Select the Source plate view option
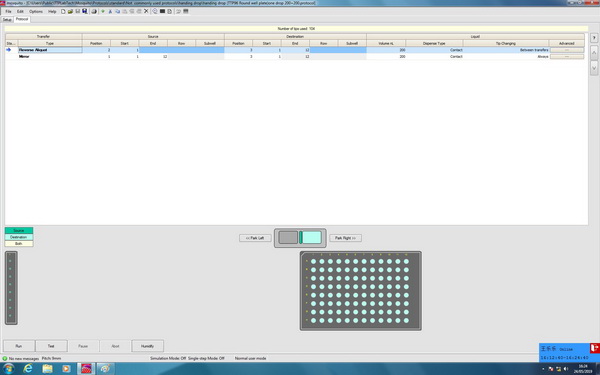Viewport: 600px width, 375px height. click(x=19, y=230)
